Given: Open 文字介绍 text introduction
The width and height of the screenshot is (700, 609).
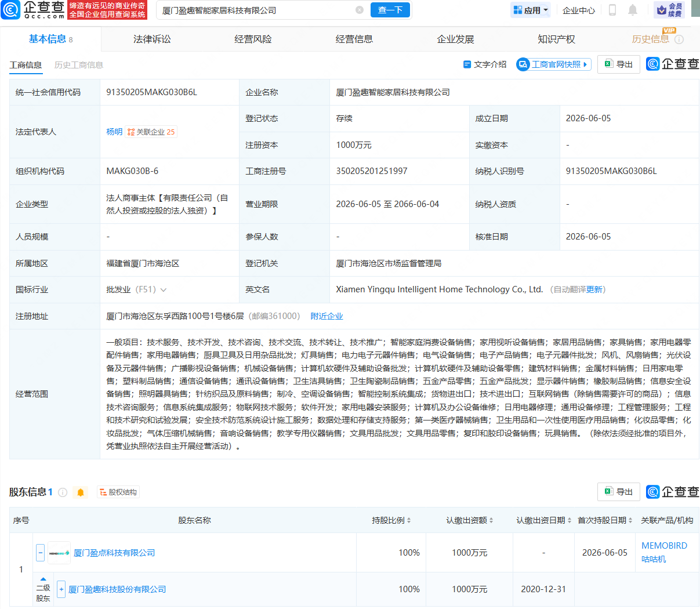Looking at the screenshot, I should 485,64.
